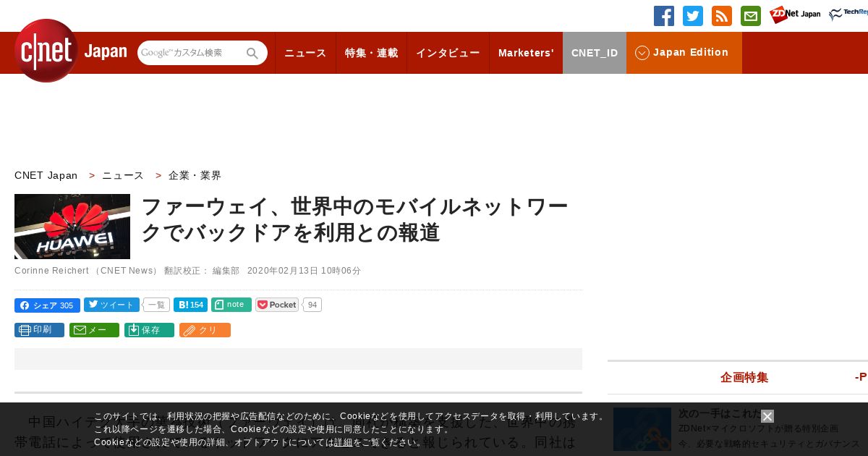Viewport: 868px width, 456px height.
Task: Save the article to Pocket
Action: (277, 305)
